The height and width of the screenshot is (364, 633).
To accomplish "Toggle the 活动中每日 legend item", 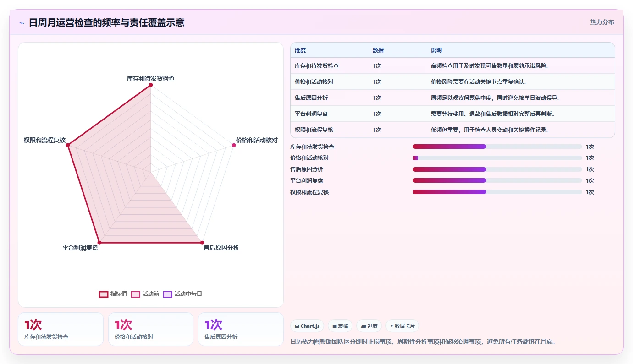I will pos(182,294).
